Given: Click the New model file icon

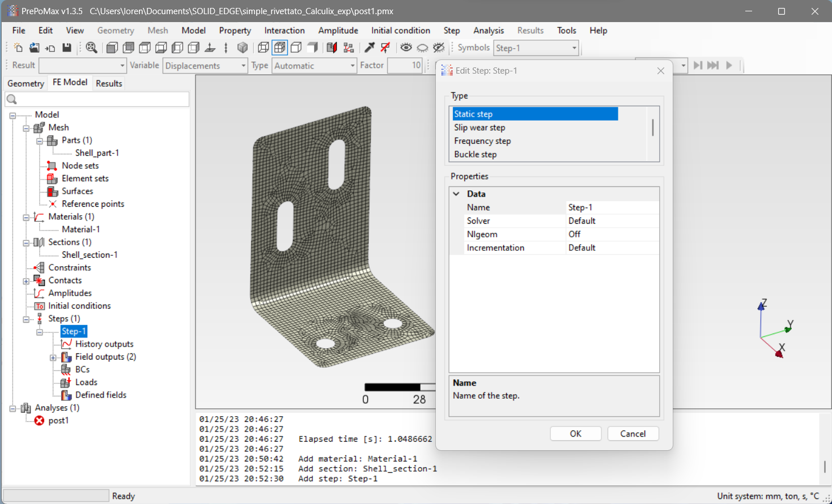Looking at the screenshot, I should 18,48.
